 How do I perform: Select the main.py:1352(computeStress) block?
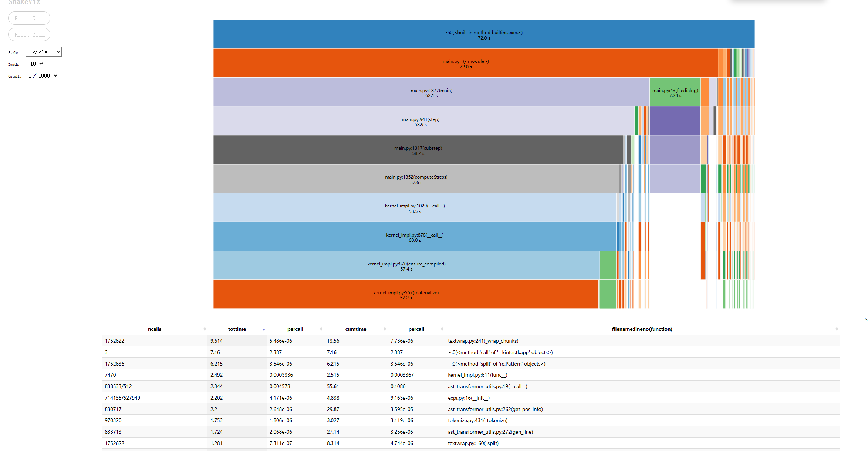(416, 179)
